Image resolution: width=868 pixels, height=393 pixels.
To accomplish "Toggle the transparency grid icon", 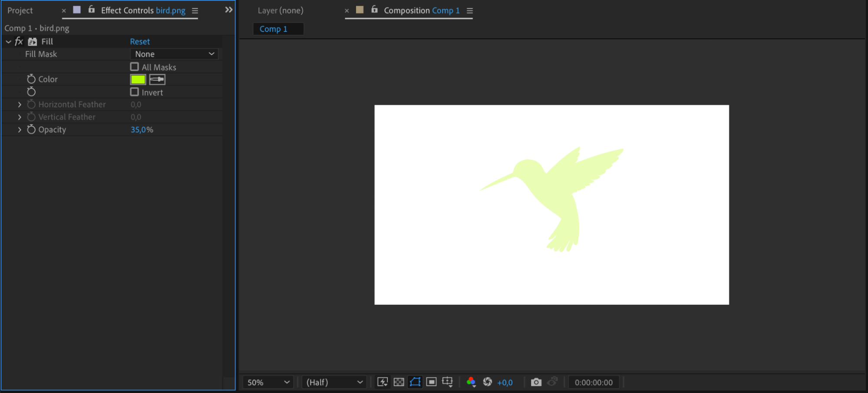I will coord(399,382).
